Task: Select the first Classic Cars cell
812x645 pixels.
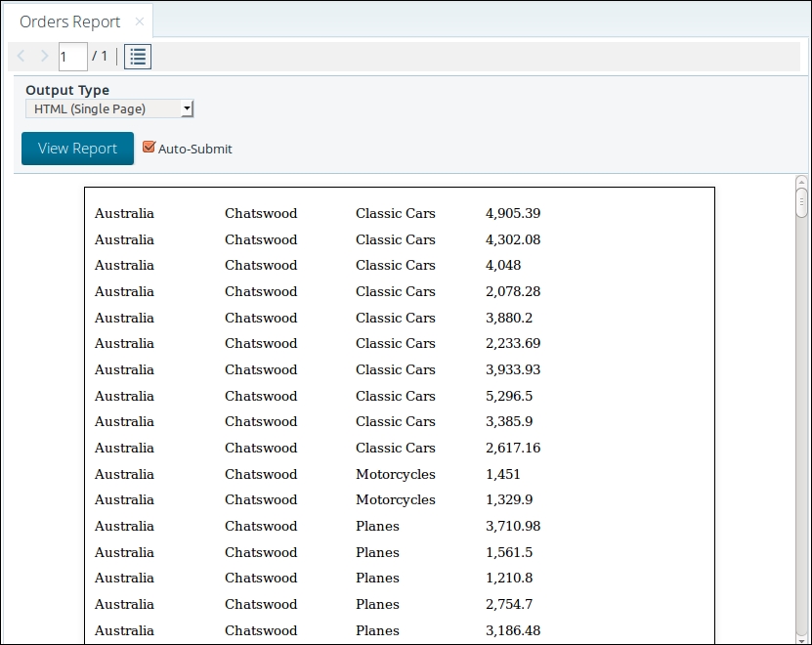Action: click(x=395, y=213)
